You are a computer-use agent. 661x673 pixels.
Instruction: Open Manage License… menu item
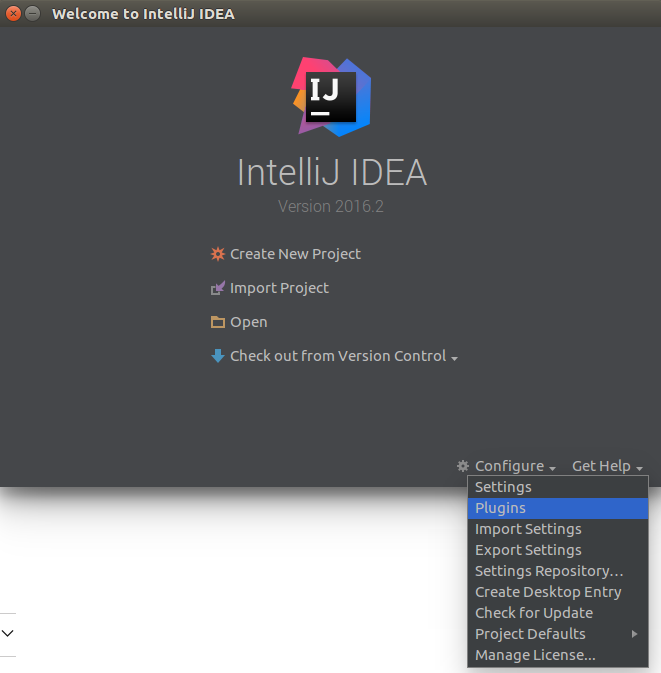[558, 655]
